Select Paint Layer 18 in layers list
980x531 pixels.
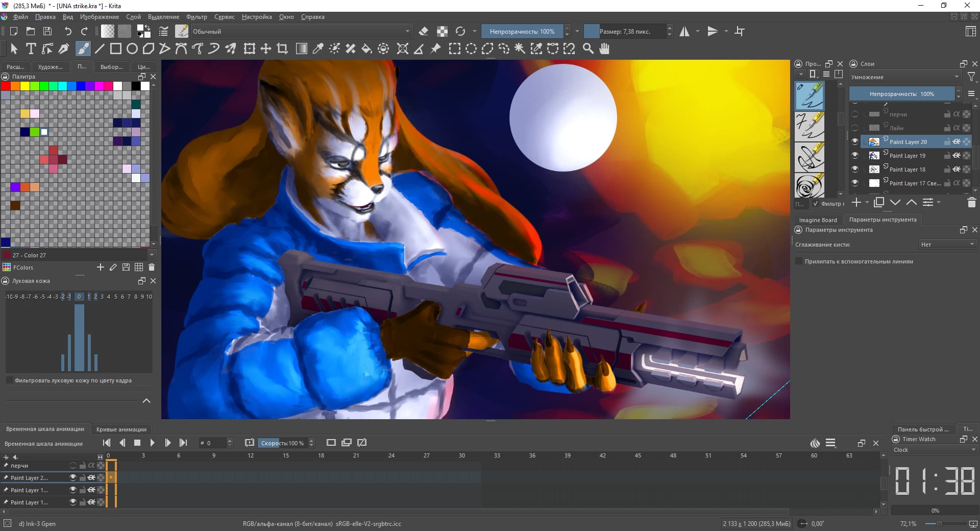tap(907, 170)
